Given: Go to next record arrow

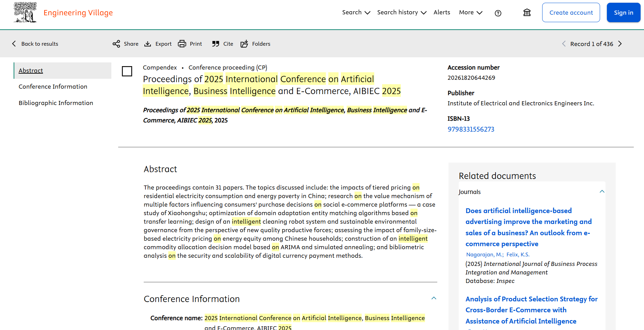Looking at the screenshot, I should (620, 44).
